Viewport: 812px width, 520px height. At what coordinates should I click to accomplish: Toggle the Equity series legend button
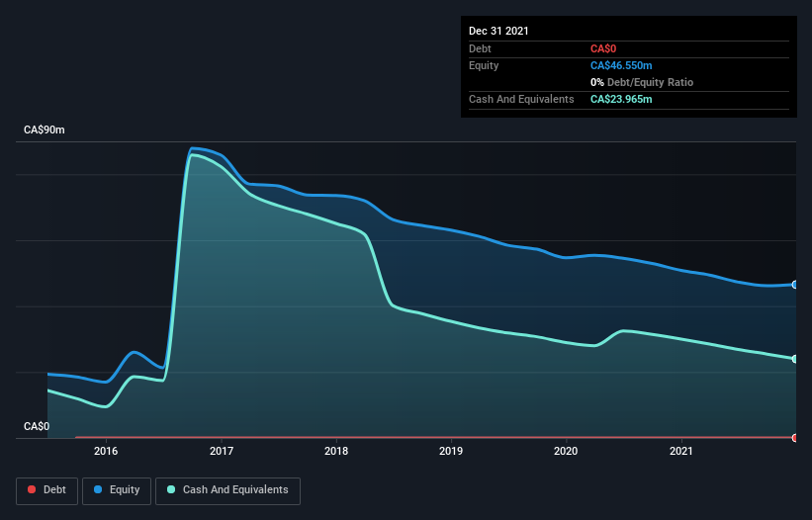[117, 490]
